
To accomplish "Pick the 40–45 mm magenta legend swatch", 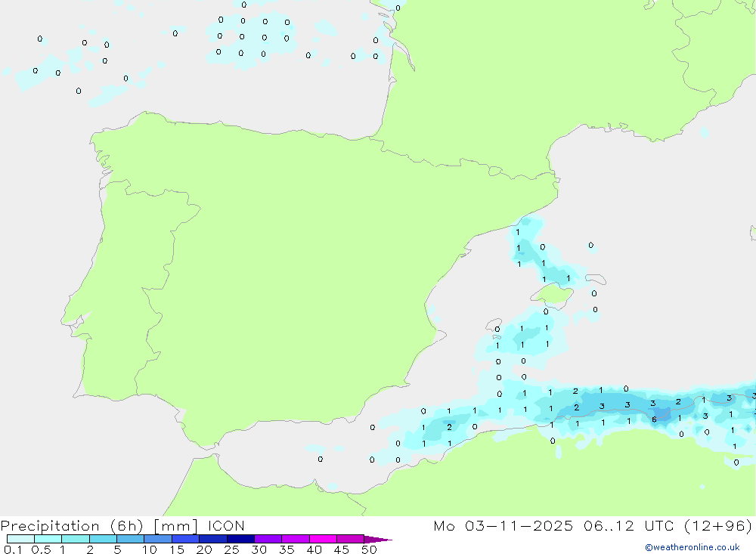I will pos(323,539).
